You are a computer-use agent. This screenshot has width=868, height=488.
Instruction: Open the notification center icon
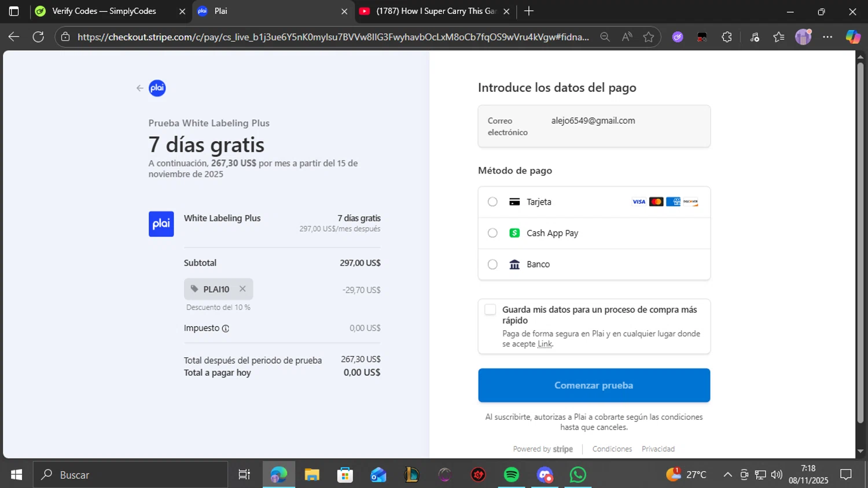point(846,475)
